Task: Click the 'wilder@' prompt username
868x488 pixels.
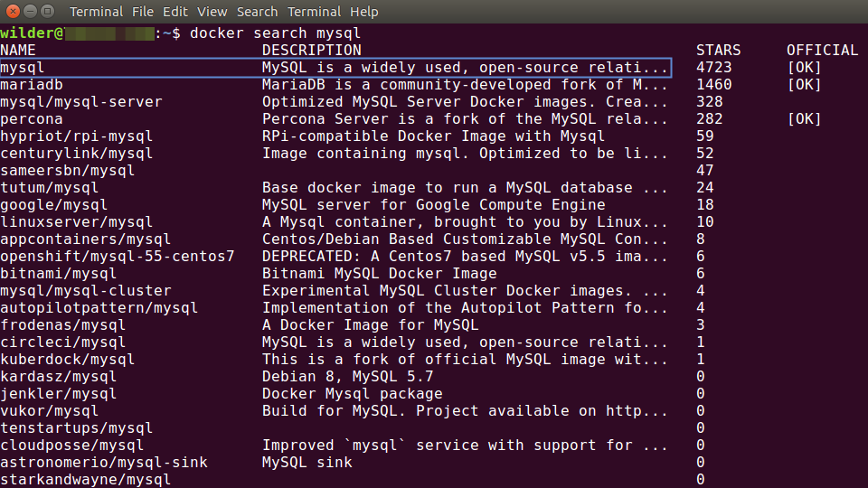Action: pos(33,33)
